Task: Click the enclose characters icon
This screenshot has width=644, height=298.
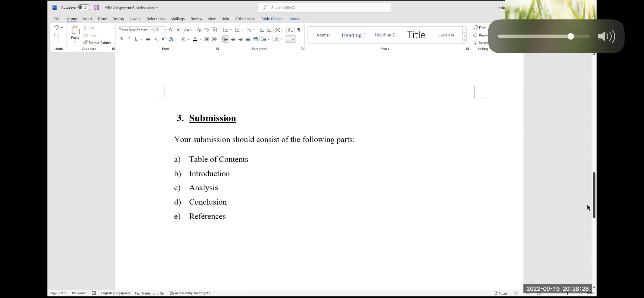Action: tap(214, 39)
